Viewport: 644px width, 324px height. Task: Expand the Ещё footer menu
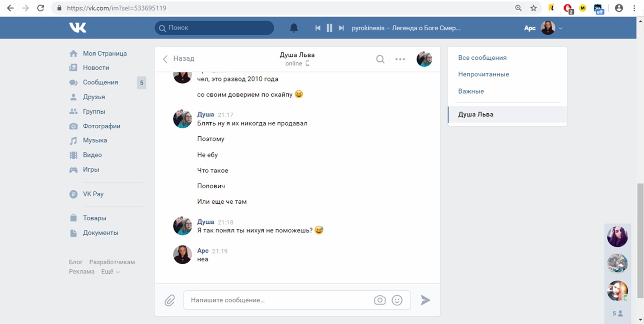[x=110, y=272]
